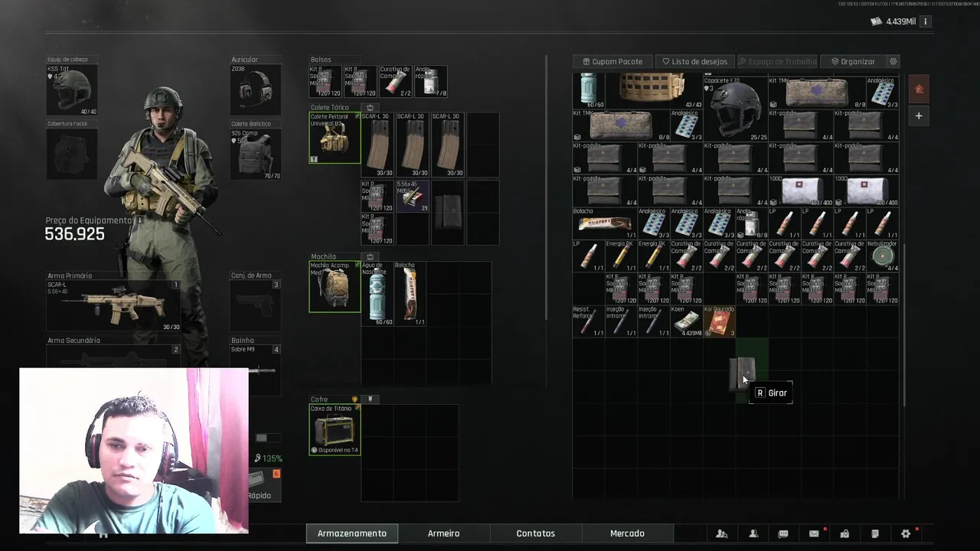Open the mail envelope icon
980x551 pixels.
[x=814, y=533]
